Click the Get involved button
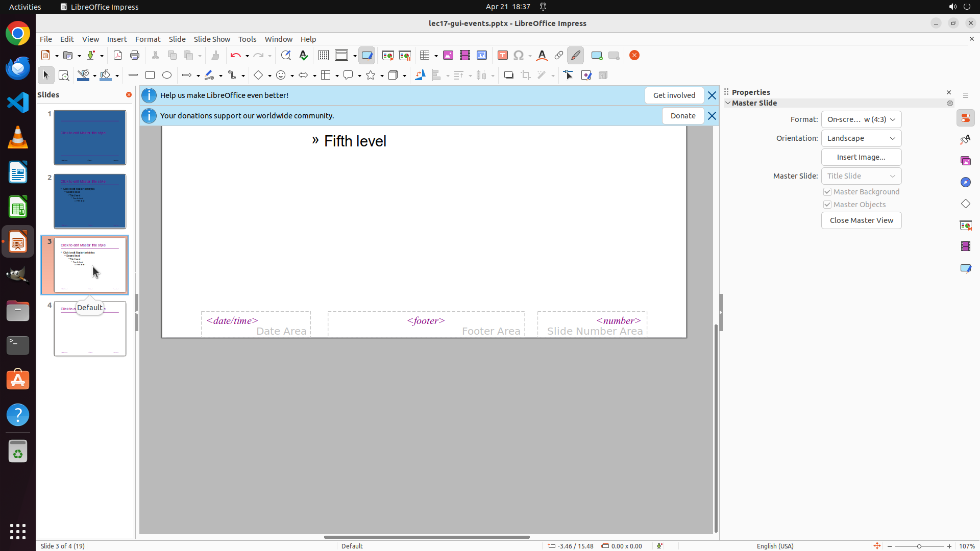Viewport: 980px width, 551px height. (x=674, y=95)
